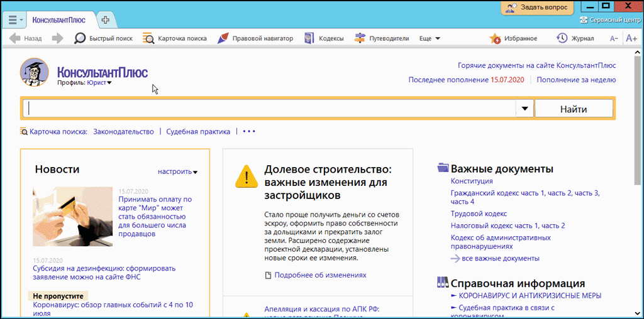This screenshot has height=319, width=644.
Task: Select Судебная практика search card
Action: pyautogui.click(x=198, y=132)
